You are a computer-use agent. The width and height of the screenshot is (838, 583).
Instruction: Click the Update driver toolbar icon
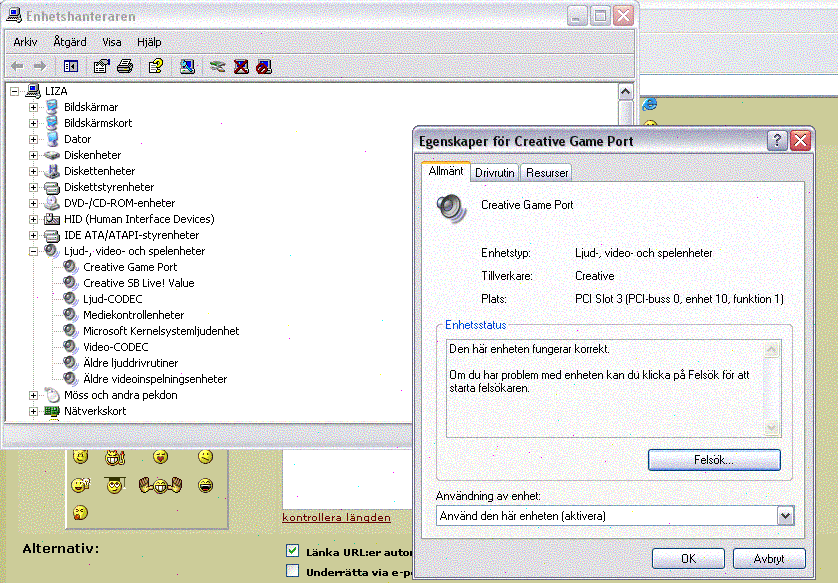tap(218, 66)
